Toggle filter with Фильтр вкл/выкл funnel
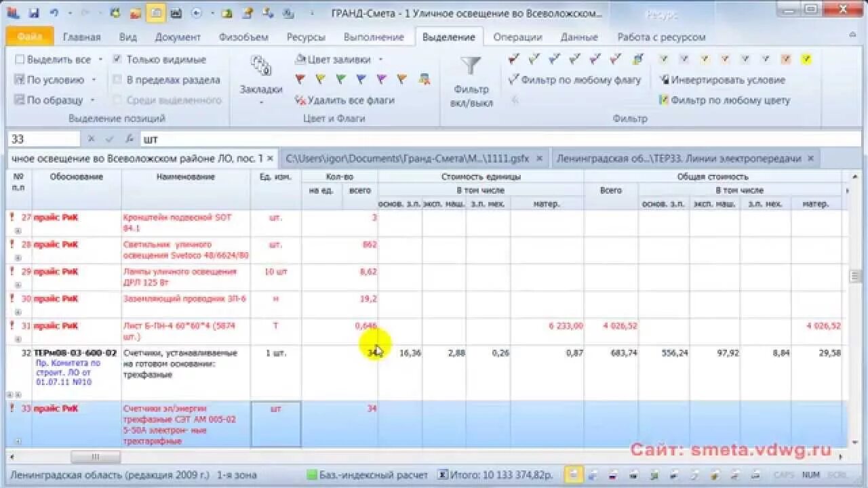This screenshot has width=868, height=488. pyautogui.click(x=471, y=81)
